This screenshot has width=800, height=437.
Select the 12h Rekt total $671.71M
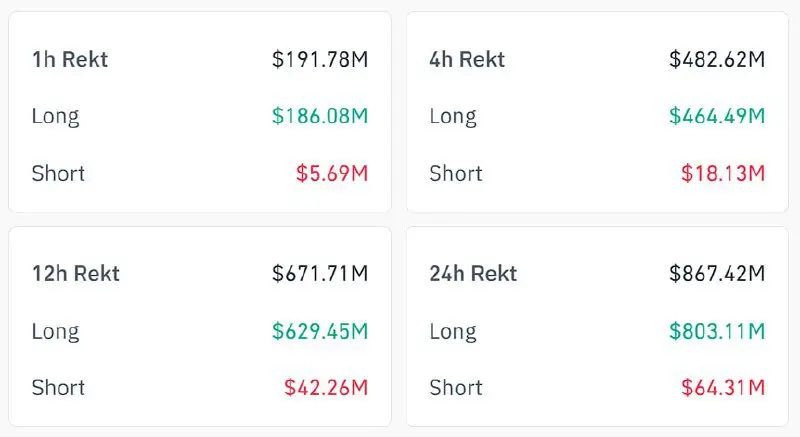click(x=320, y=274)
